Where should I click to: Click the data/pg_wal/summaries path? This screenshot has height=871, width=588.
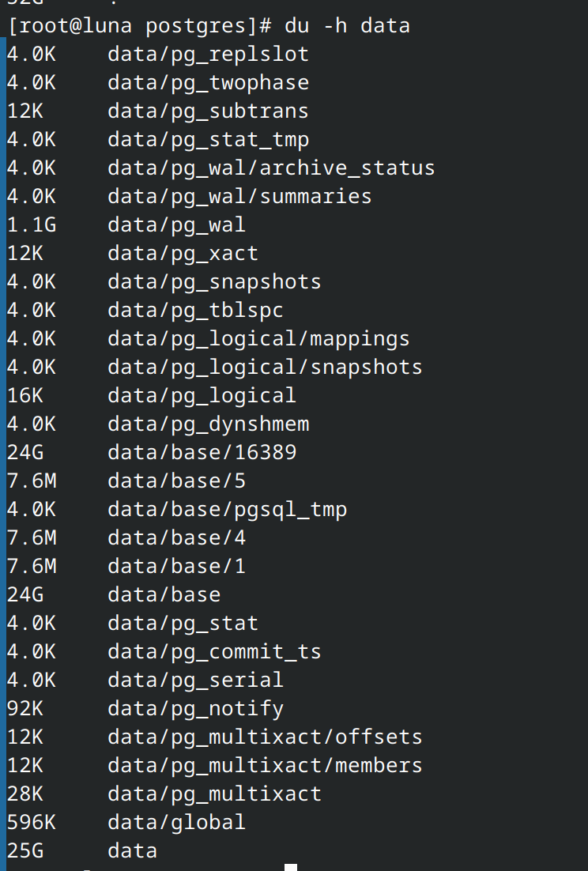tap(239, 196)
